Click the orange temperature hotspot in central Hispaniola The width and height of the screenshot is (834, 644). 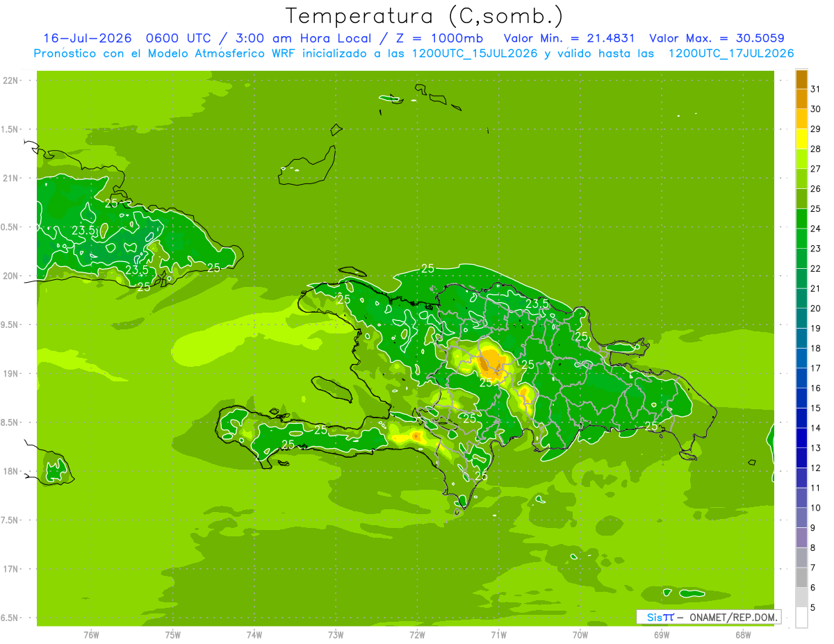[491, 363]
